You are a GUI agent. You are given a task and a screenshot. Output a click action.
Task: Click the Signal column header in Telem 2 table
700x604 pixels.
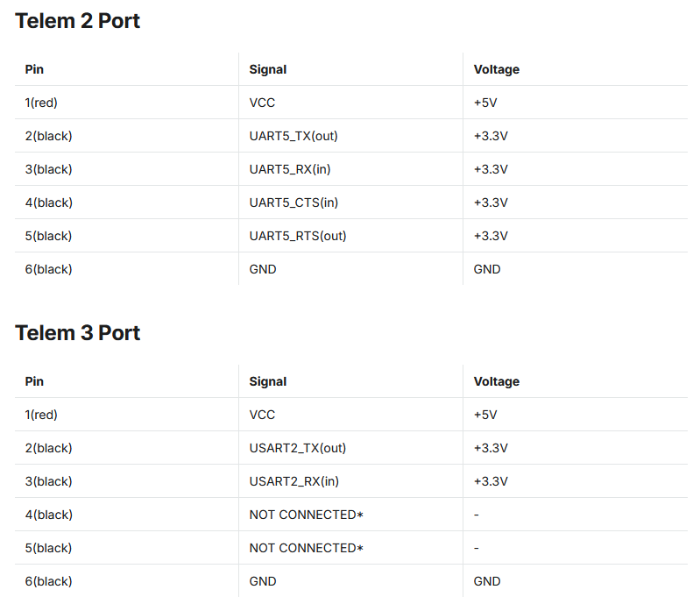pos(268,69)
